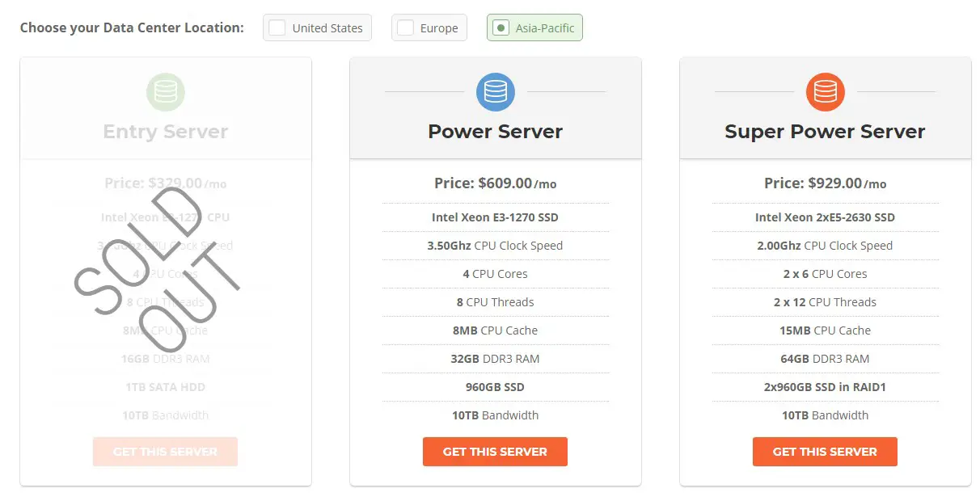This screenshot has height=501, width=980.
Task: Click the 32GB DDR3 RAM spec row
Action: coord(496,359)
